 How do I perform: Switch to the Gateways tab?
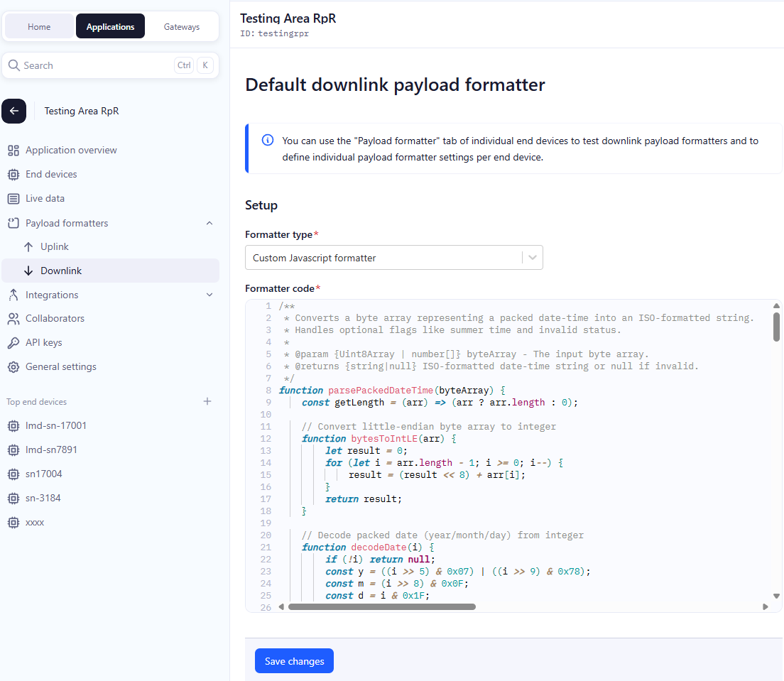[x=182, y=27]
